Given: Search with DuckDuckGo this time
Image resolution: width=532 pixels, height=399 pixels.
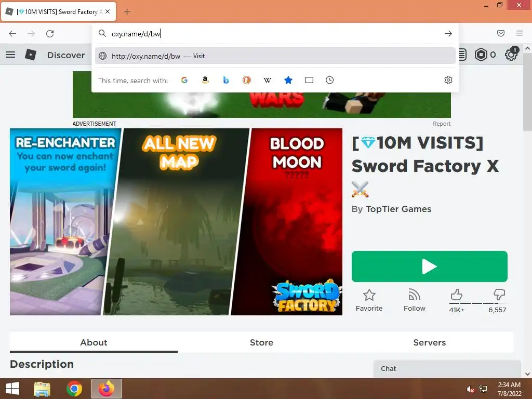Looking at the screenshot, I should point(247,80).
